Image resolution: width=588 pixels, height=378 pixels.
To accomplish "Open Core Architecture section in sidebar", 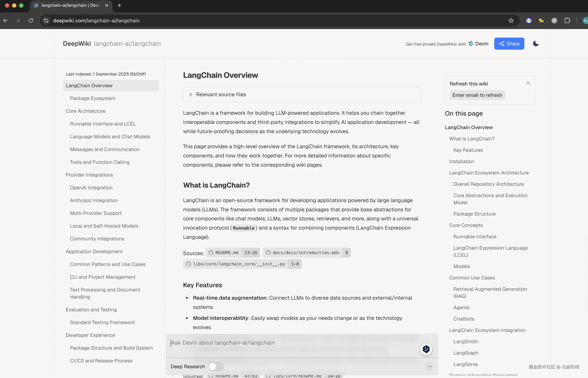I will [x=85, y=111].
